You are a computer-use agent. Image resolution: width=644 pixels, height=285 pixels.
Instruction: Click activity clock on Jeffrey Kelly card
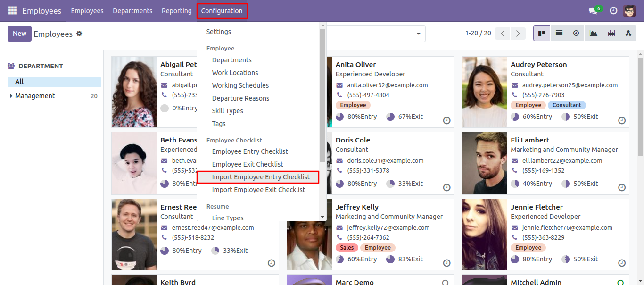click(446, 263)
